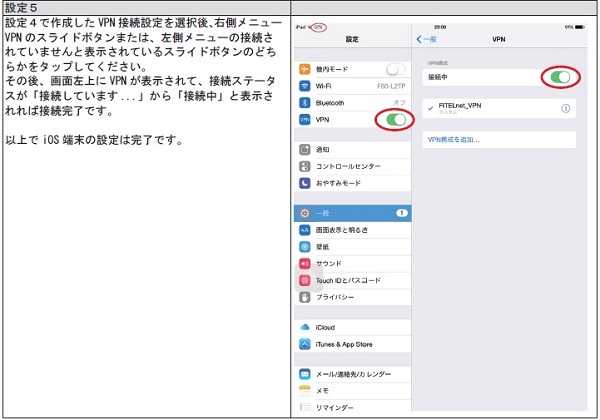Tap VPN構成を追加... link
600x420 pixels.
455,140
